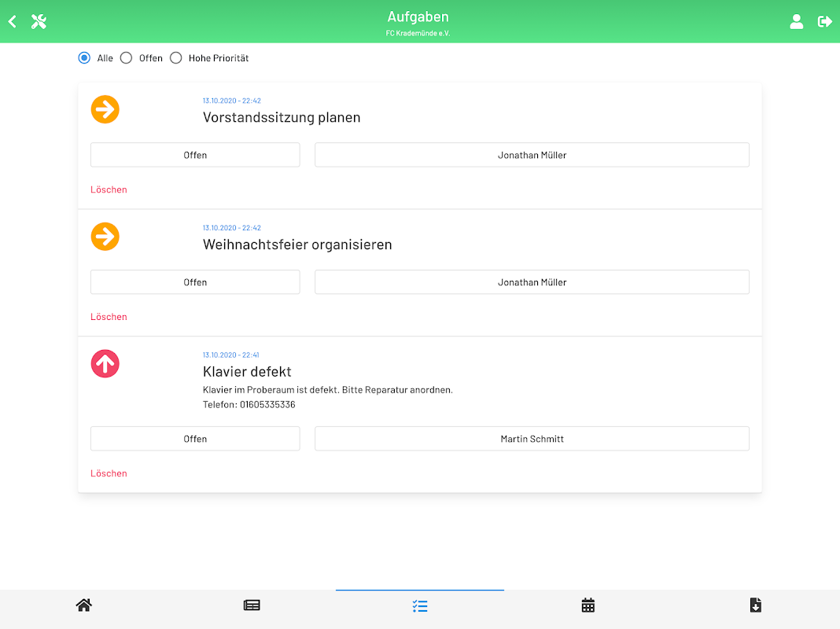Change assignee Martin Schmitt
Screen dimensions: 840x629
(x=532, y=439)
